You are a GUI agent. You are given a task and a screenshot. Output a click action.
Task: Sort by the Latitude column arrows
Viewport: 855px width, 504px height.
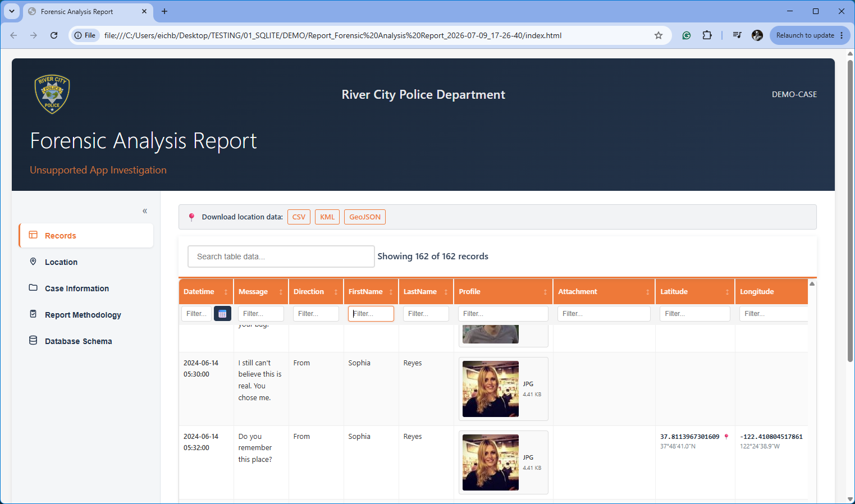[727, 292]
